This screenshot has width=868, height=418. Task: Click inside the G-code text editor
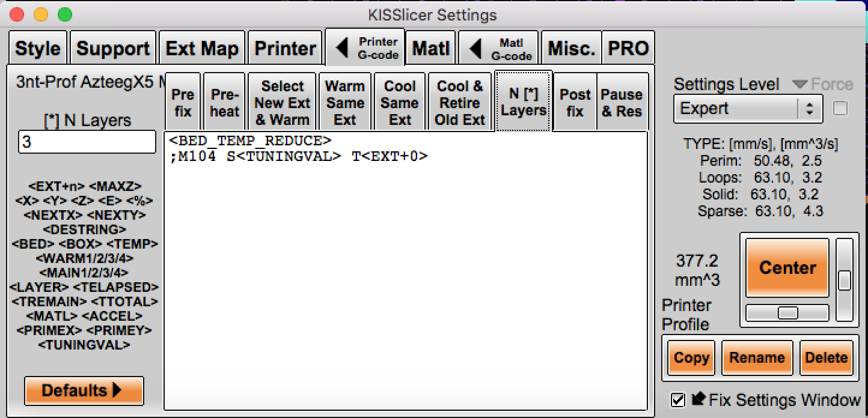pos(406,270)
